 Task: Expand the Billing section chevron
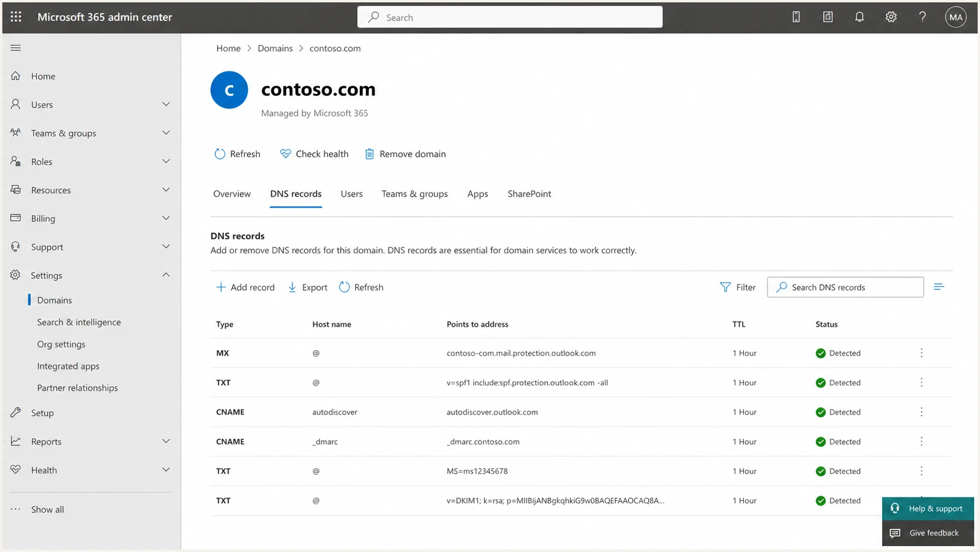[166, 218]
